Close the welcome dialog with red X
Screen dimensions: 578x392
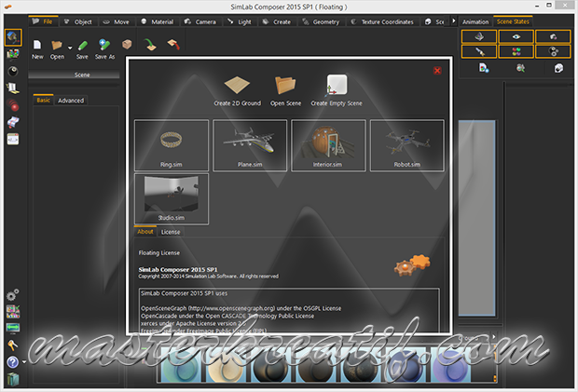pyautogui.click(x=438, y=70)
